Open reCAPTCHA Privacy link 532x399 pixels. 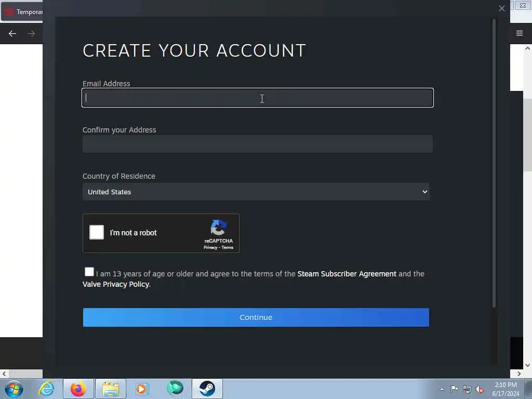coord(210,248)
